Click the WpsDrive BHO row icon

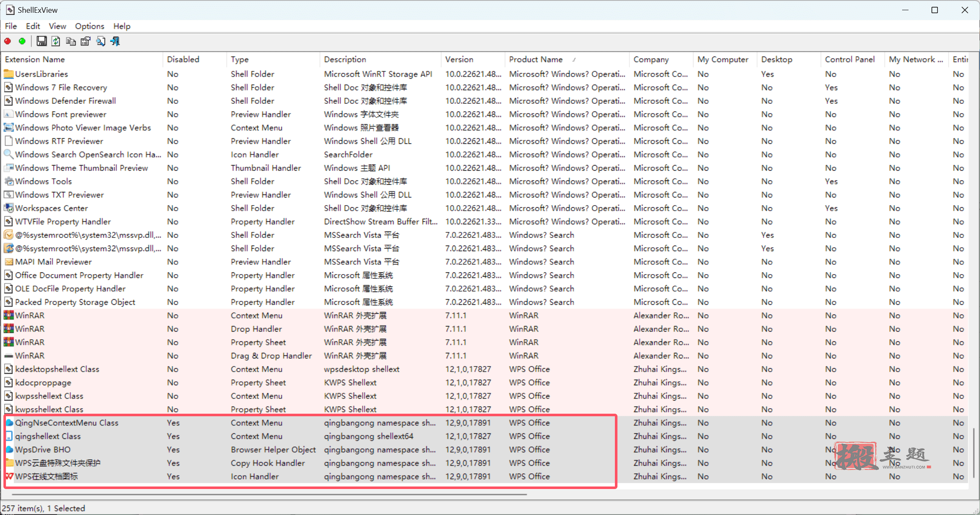click(x=9, y=450)
